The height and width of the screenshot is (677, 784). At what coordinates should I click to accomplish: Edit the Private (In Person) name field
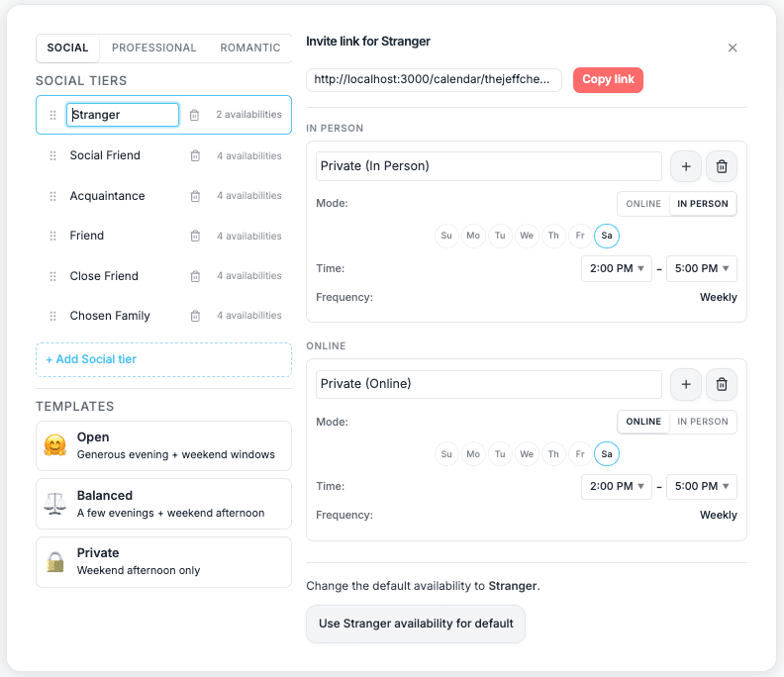click(x=488, y=166)
